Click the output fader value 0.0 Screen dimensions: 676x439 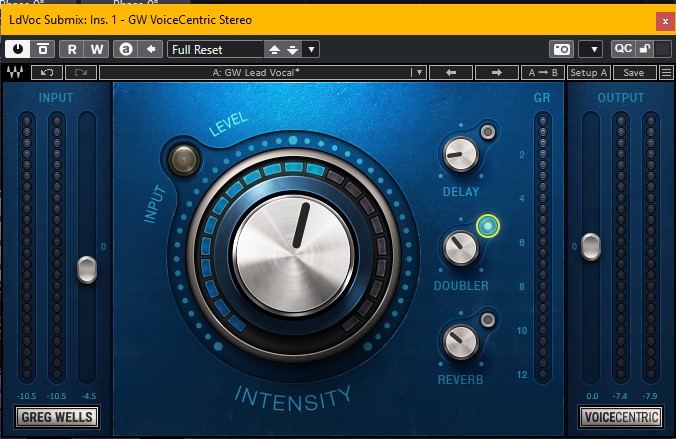(x=592, y=396)
